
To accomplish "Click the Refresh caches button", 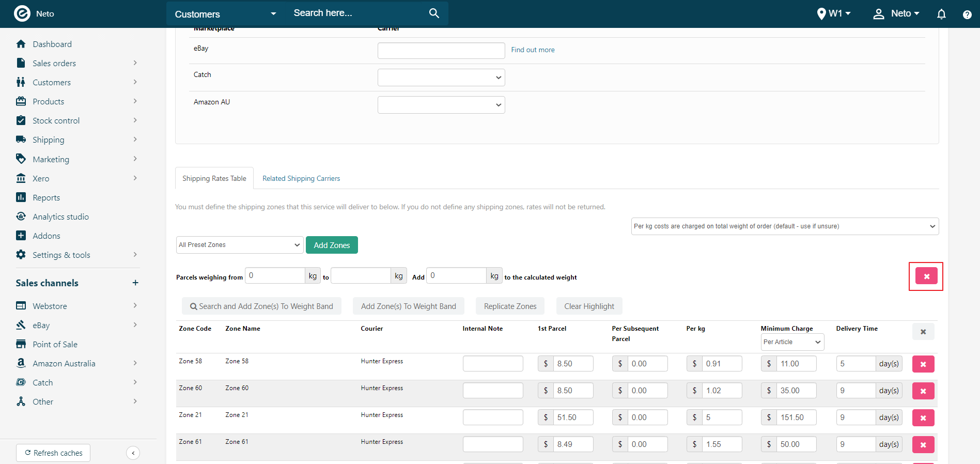I will click(53, 453).
